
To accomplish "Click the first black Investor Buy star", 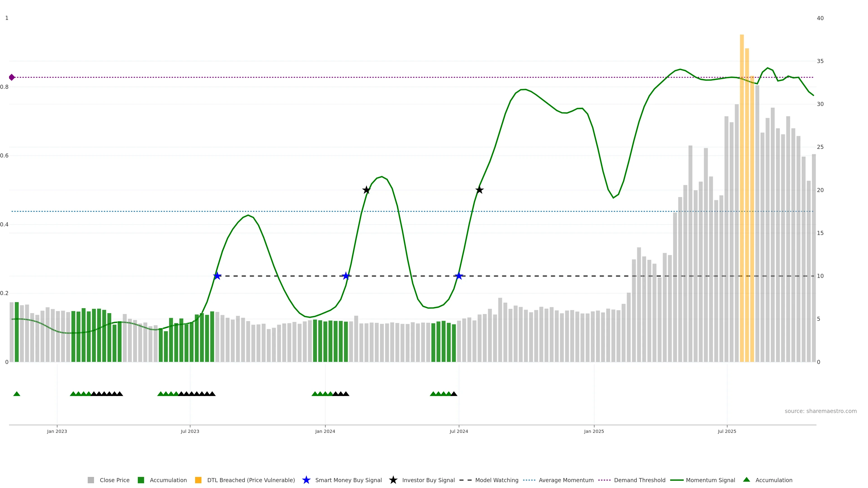I will pyautogui.click(x=366, y=190).
